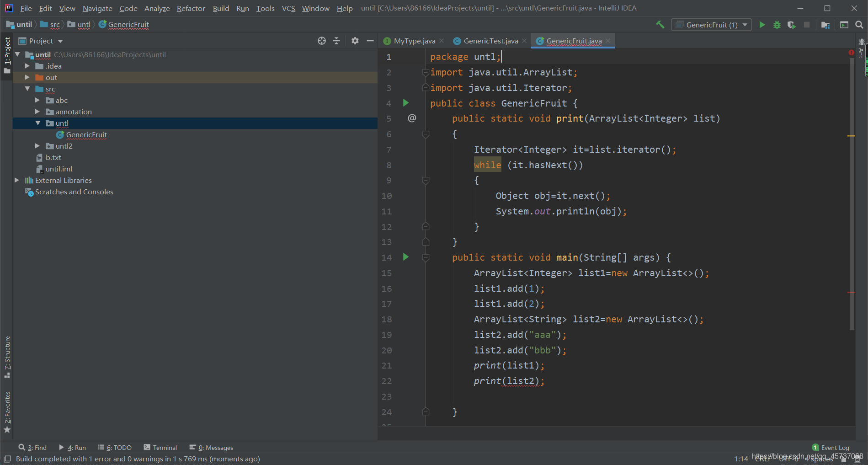Open the Terminal tool window
This screenshot has height=465, width=868.
(160, 448)
